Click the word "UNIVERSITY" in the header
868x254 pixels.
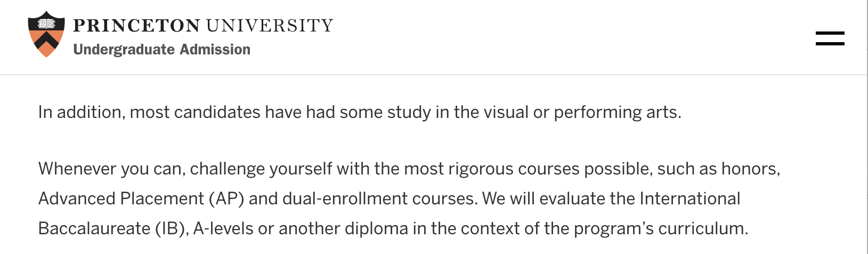(x=269, y=25)
